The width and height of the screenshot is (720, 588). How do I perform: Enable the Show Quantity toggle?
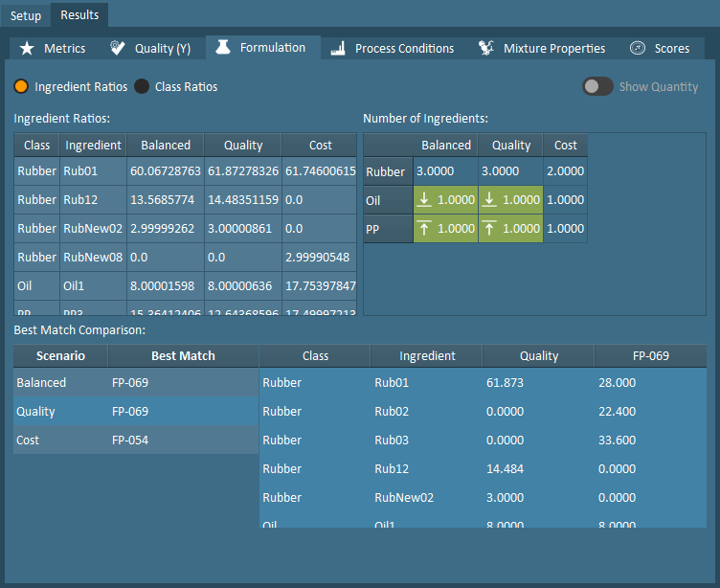click(597, 86)
